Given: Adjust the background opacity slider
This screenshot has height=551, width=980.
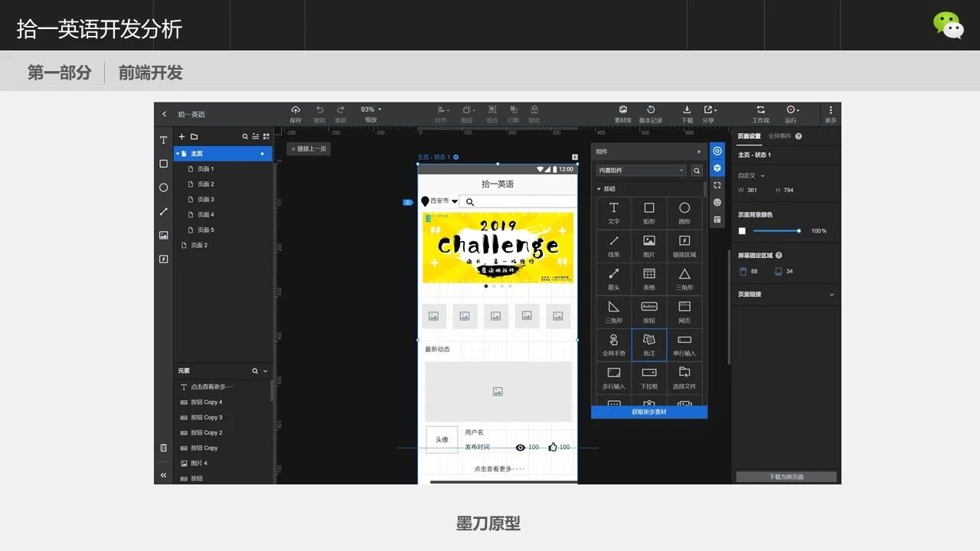Looking at the screenshot, I should pos(776,230).
